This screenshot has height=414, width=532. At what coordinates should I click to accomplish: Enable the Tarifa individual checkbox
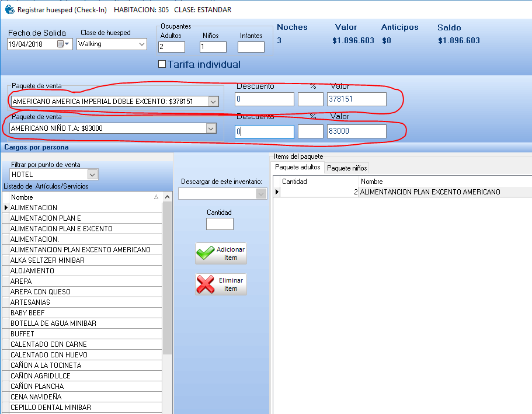click(x=162, y=64)
